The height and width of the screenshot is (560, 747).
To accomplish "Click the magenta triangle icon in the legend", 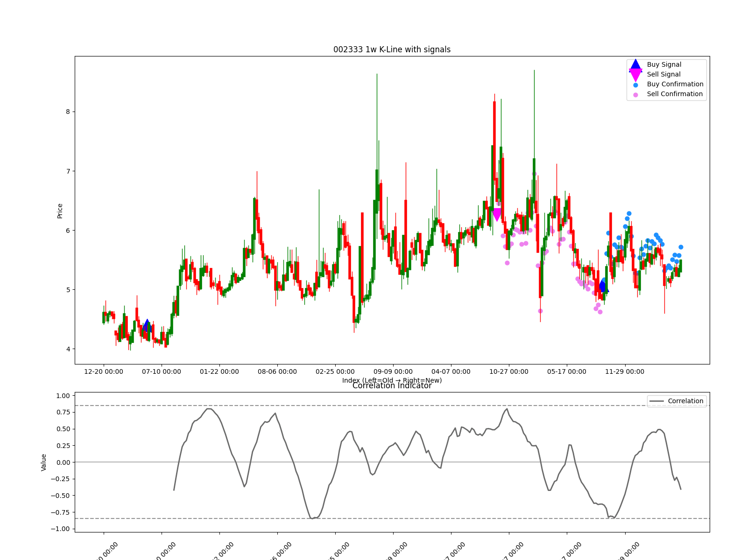I will tap(635, 75).
